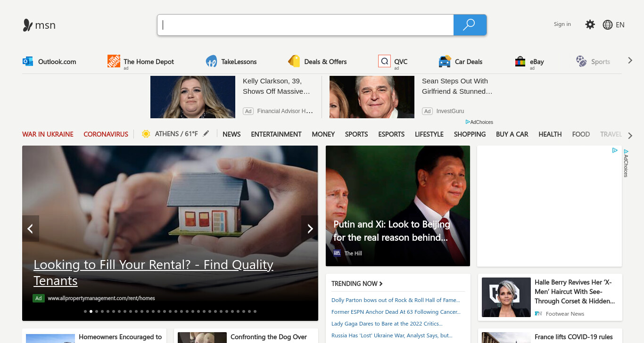Go to next carousel slide
Viewport: 644px width, 343px height.
click(x=310, y=229)
